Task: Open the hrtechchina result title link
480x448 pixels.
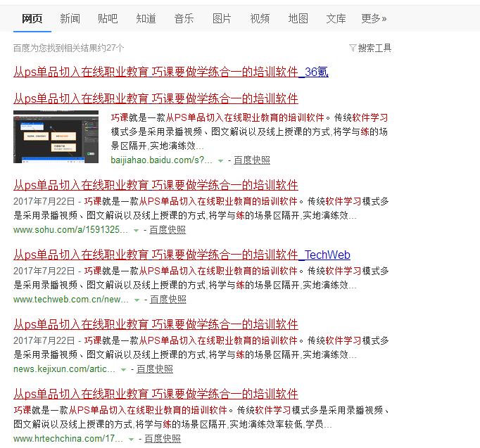Action: 156,394
